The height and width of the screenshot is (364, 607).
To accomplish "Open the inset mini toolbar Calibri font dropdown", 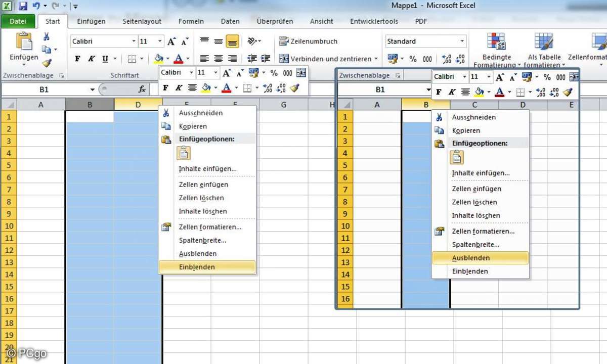I will coord(464,77).
